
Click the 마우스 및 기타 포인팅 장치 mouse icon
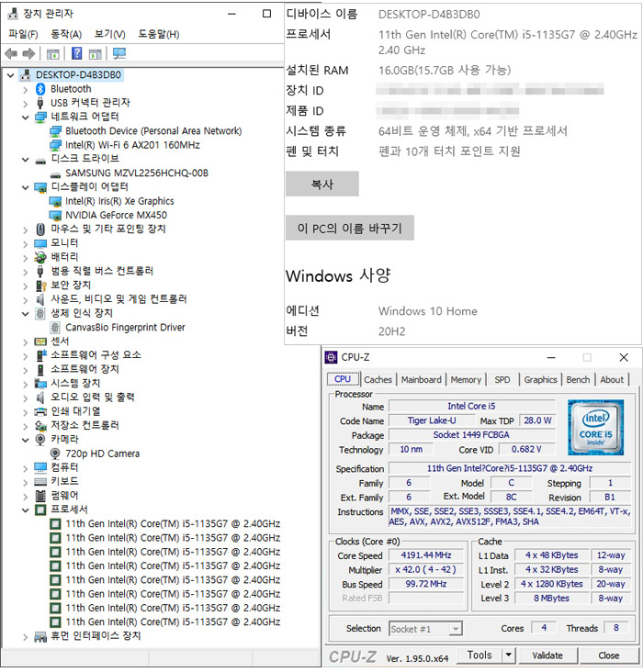pyautogui.click(x=40, y=230)
